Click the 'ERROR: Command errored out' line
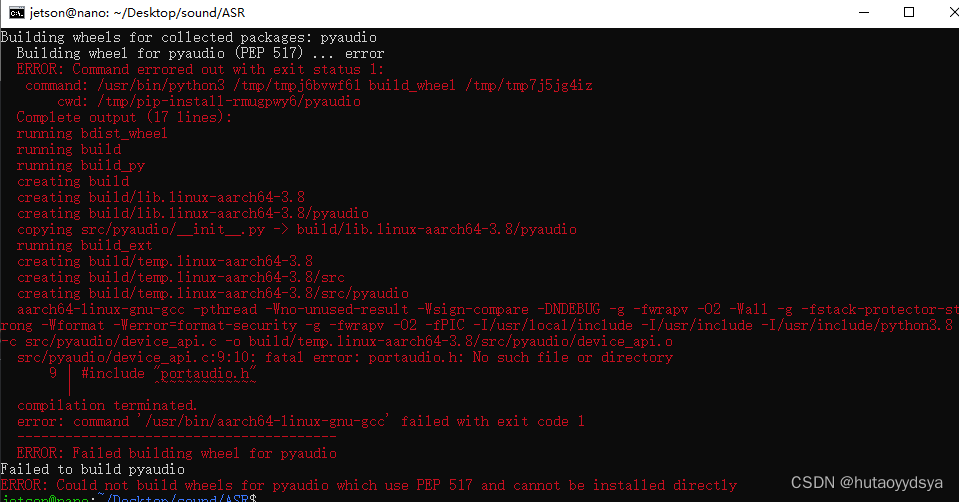 click(200, 69)
